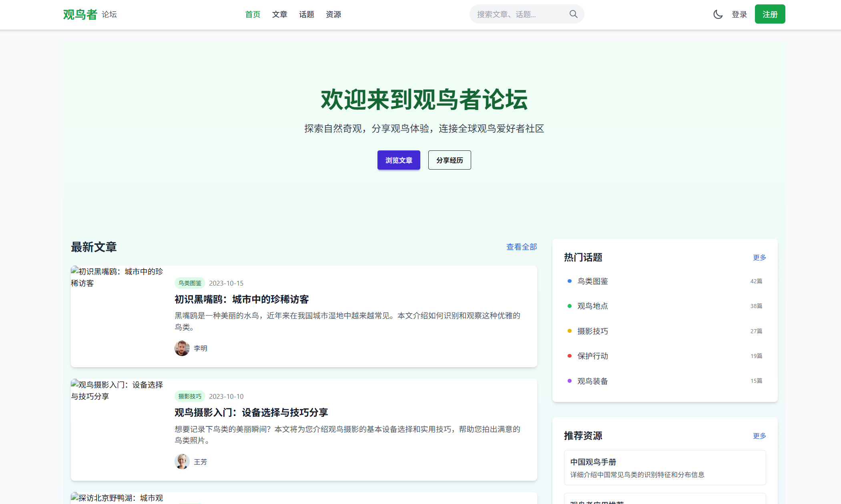Click the 注册 button

769,14
